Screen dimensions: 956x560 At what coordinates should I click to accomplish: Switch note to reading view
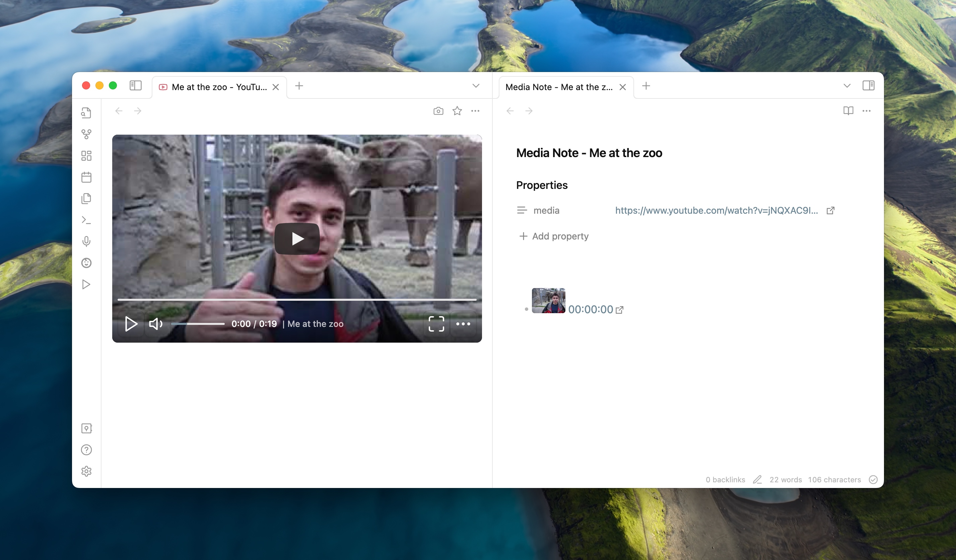(848, 111)
